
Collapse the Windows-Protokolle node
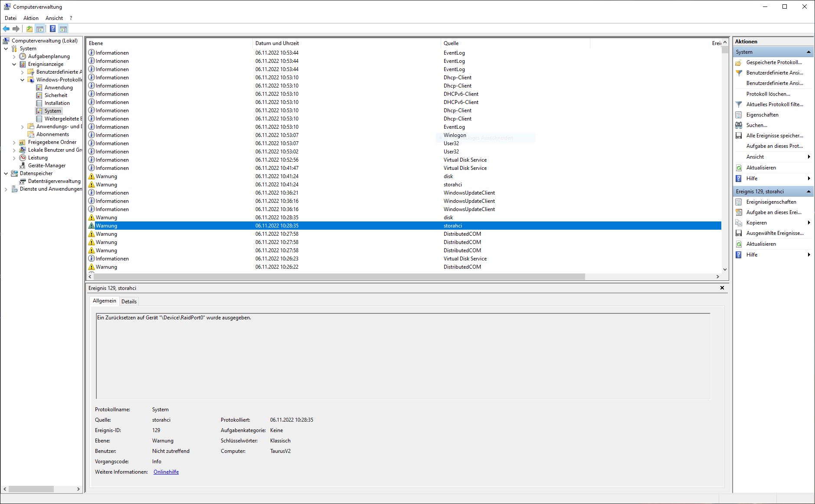click(x=23, y=80)
